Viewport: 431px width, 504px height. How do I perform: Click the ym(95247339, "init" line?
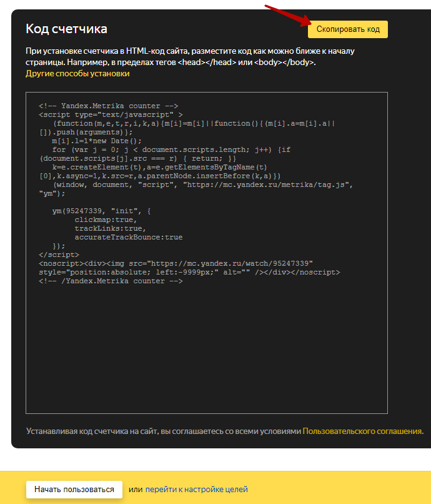tap(101, 211)
